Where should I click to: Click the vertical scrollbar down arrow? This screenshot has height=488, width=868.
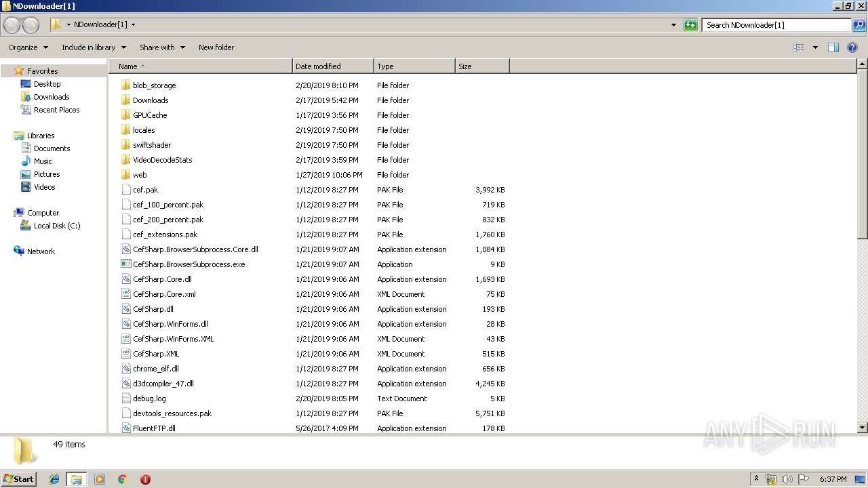pyautogui.click(x=863, y=428)
